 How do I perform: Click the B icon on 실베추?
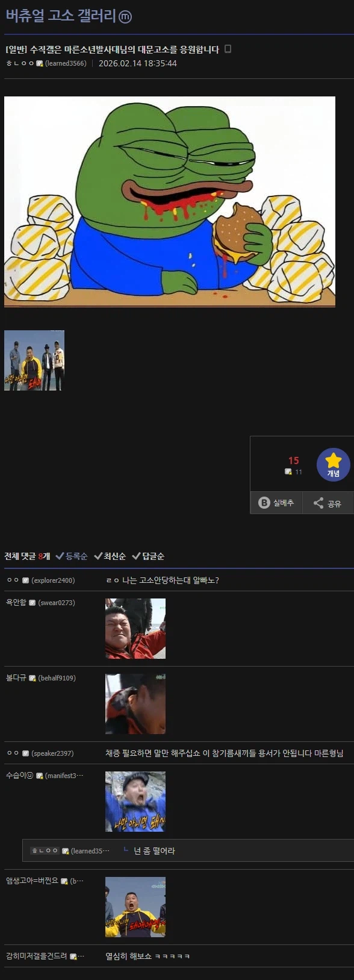[x=264, y=503]
